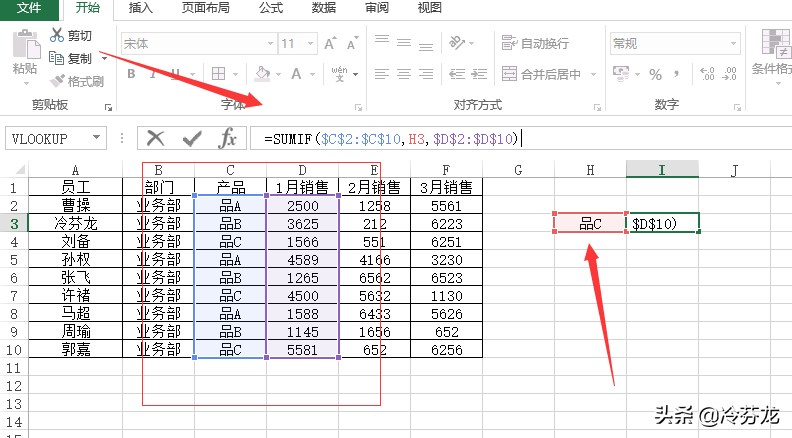Switch to 公式 Formulas tab
Image resolution: width=792 pixels, height=438 pixels.
271,8
